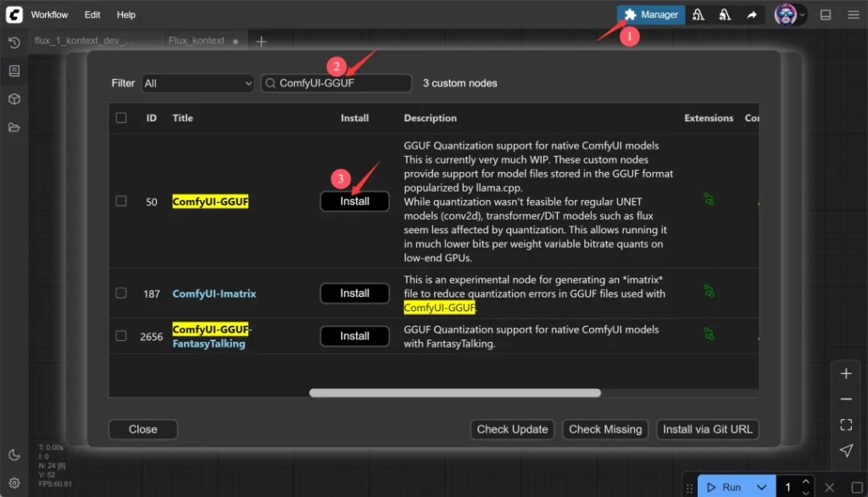The width and height of the screenshot is (868, 497).
Task: Expand the Run options dropdown arrow
Action: tap(762, 488)
